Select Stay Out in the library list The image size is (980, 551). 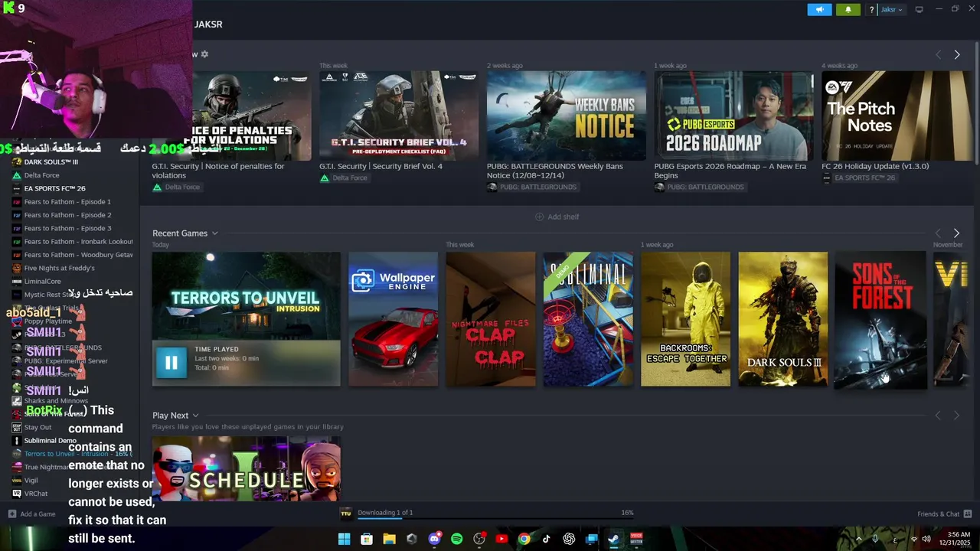tap(38, 427)
